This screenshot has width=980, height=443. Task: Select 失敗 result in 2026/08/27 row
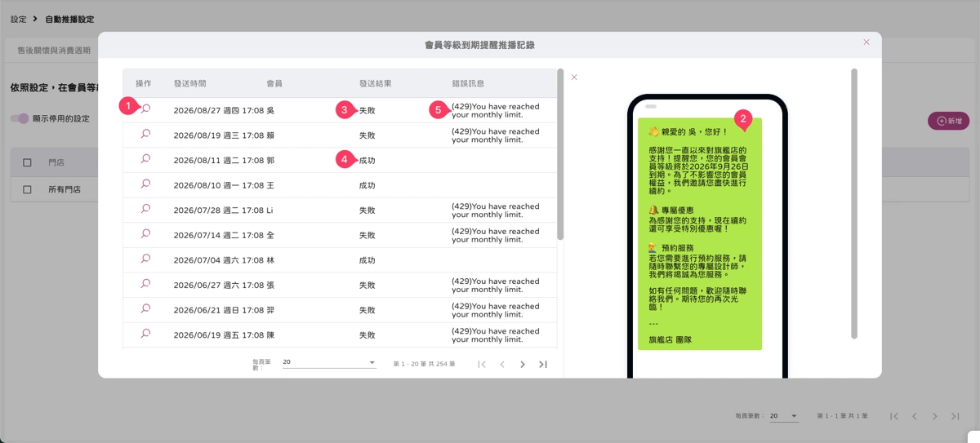[x=367, y=110]
